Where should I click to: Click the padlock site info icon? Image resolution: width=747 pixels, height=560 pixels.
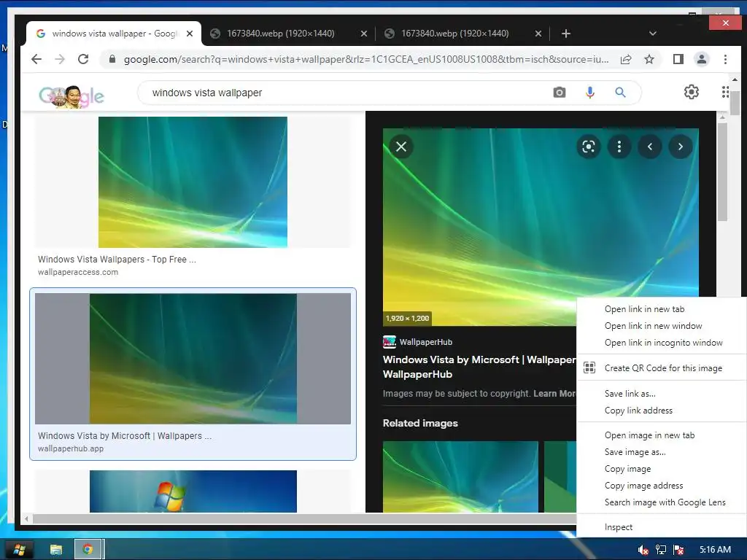coord(112,59)
